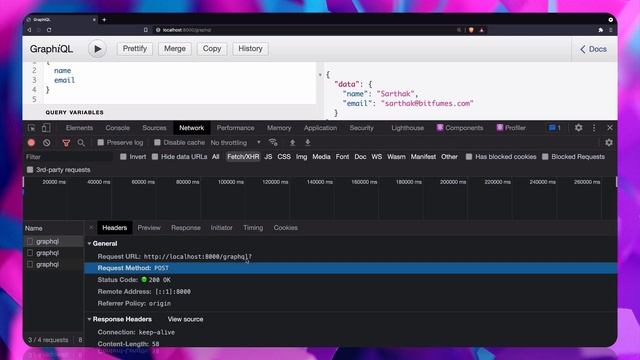Viewport: 640px width, 360px height.
Task: Open the Memory tab
Action: pyautogui.click(x=279, y=128)
